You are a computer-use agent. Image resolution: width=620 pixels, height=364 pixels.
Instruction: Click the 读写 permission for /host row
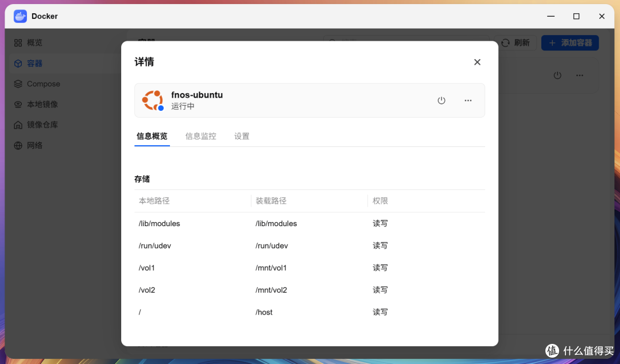pos(380,312)
